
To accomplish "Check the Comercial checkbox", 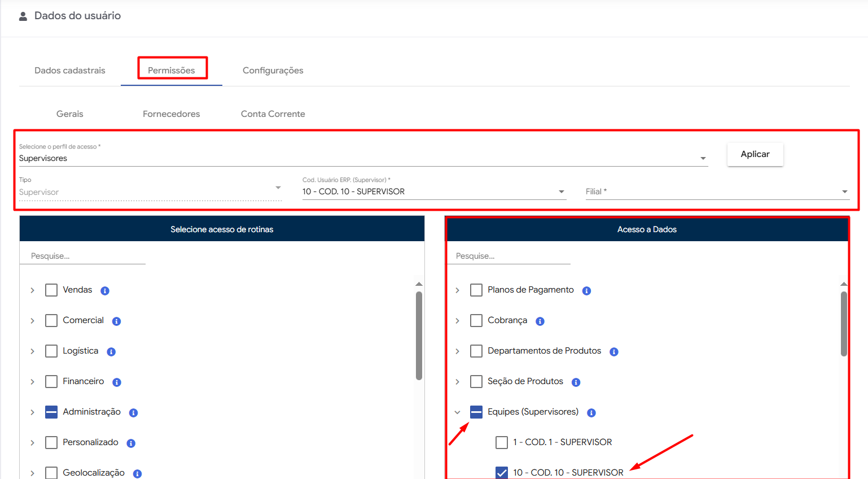I will (x=51, y=321).
